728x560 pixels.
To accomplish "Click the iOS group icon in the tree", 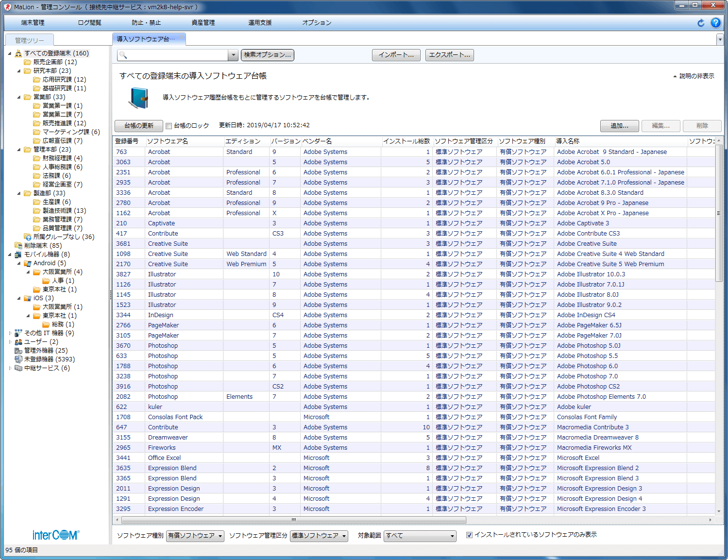I will coord(28,298).
